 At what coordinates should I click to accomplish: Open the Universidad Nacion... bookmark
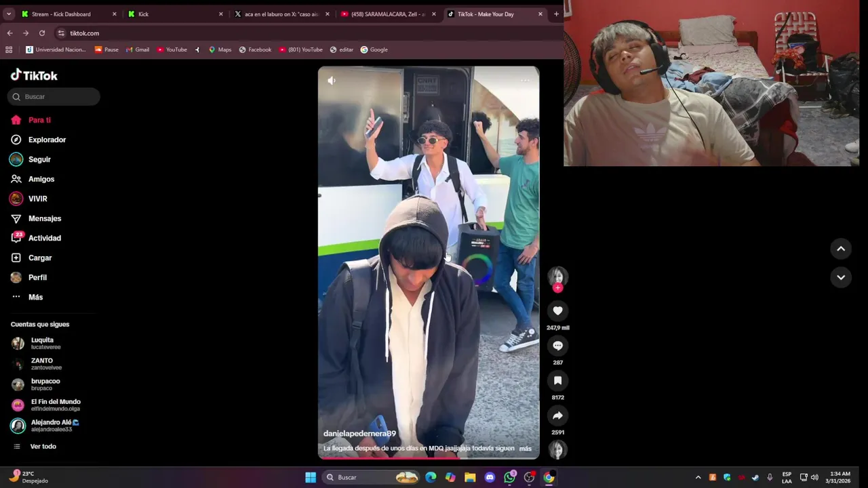56,49
